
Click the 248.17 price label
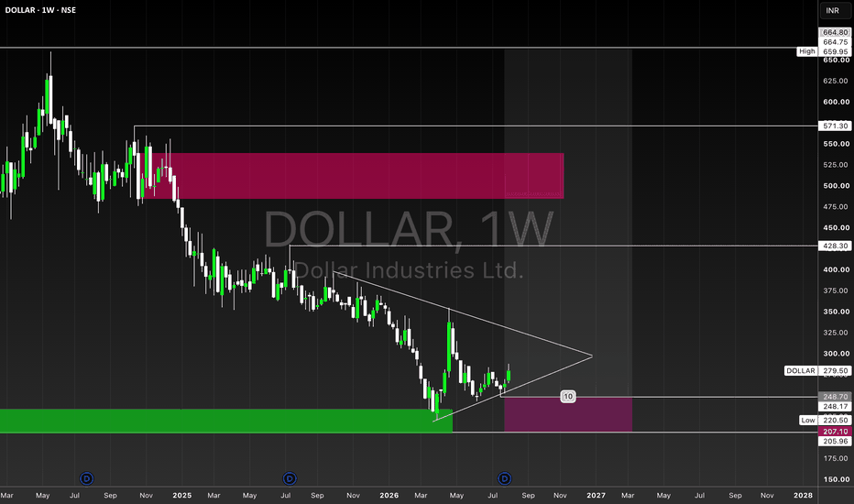click(x=835, y=407)
